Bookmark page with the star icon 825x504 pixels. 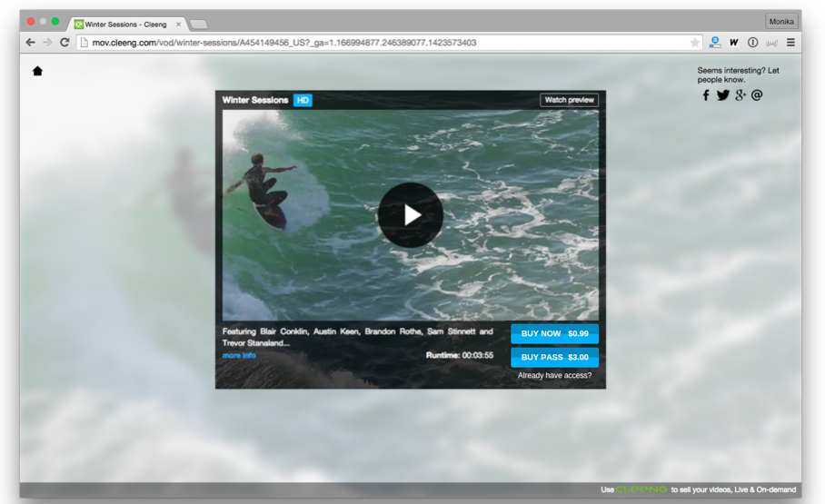tap(694, 43)
